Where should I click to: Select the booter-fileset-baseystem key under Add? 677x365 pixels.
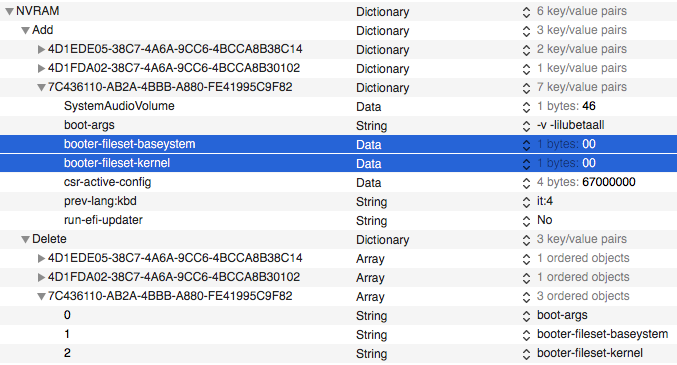point(130,144)
